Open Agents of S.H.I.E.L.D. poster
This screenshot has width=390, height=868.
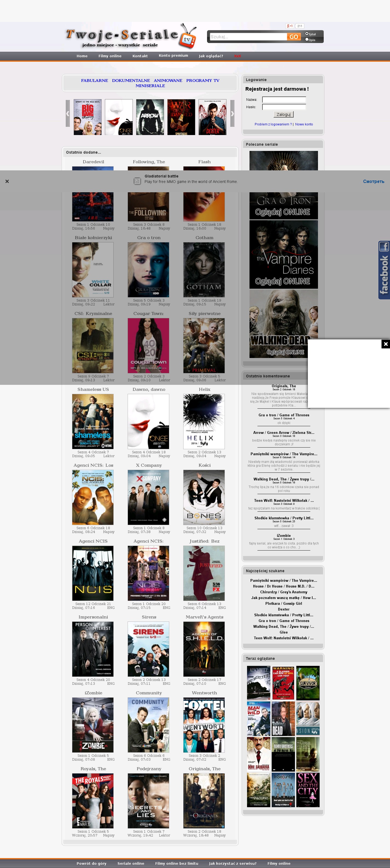tap(204, 649)
